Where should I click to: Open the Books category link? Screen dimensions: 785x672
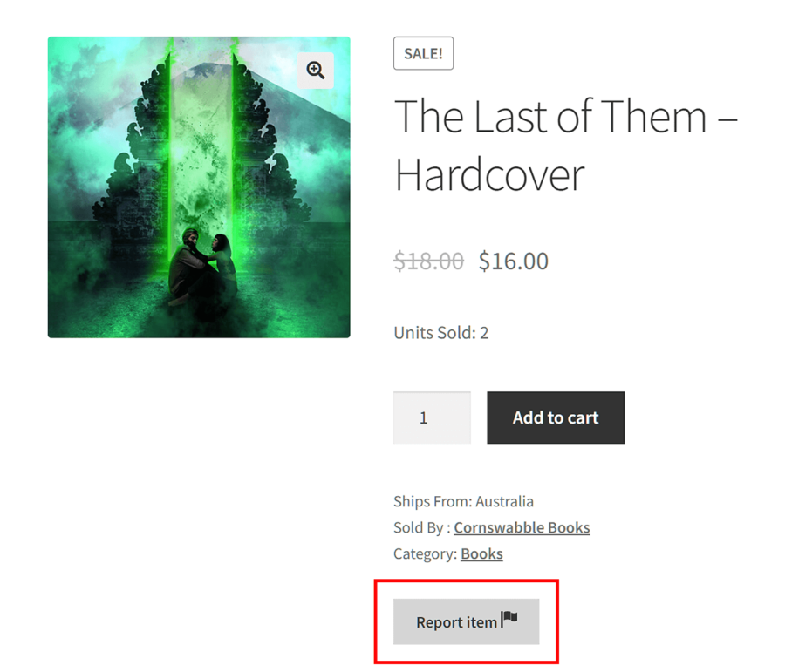tap(481, 553)
